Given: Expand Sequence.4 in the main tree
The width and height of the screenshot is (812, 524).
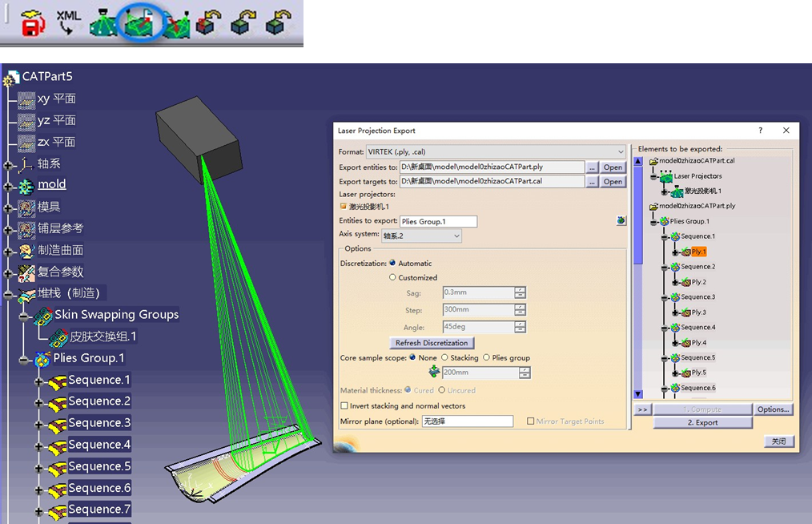Looking at the screenshot, I should coord(39,446).
